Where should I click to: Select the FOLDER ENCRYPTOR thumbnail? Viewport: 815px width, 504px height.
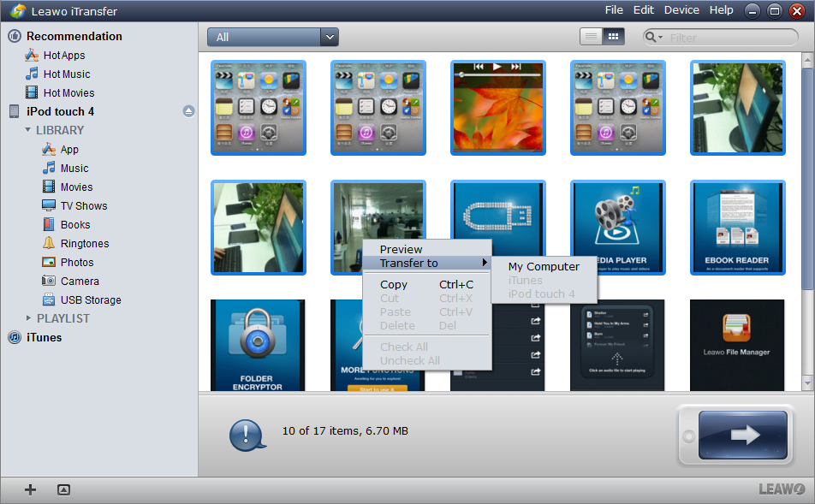[258, 345]
